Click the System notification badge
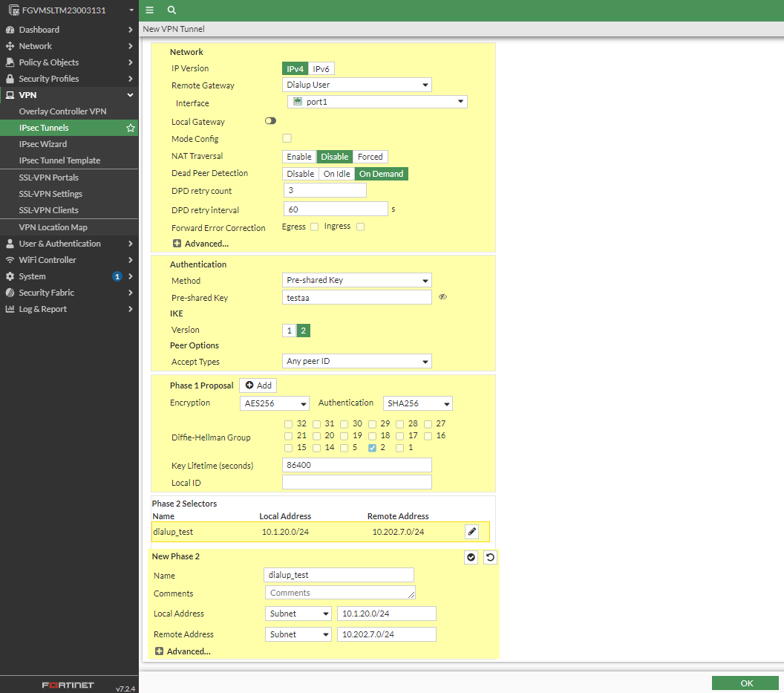 click(x=117, y=276)
